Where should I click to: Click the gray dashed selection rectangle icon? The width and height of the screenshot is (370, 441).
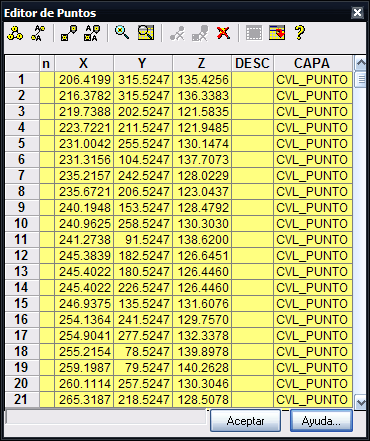click(x=254, y=33)
